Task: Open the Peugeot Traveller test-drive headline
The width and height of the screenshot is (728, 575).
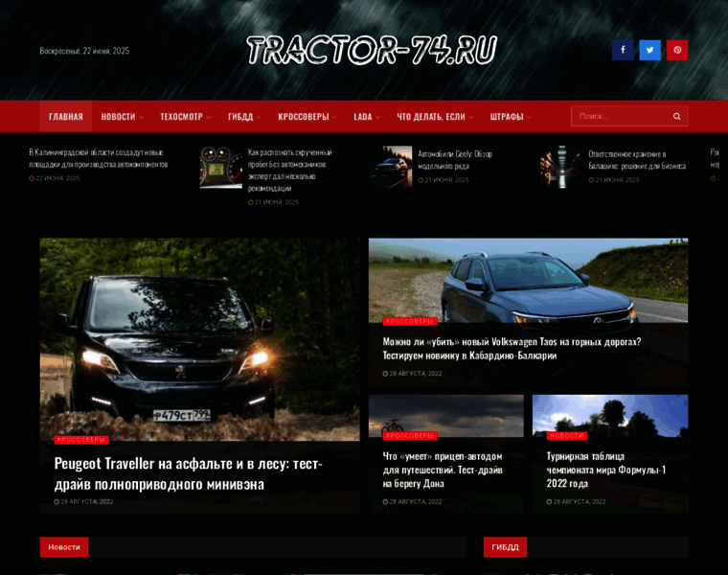Action: (188, 473)
